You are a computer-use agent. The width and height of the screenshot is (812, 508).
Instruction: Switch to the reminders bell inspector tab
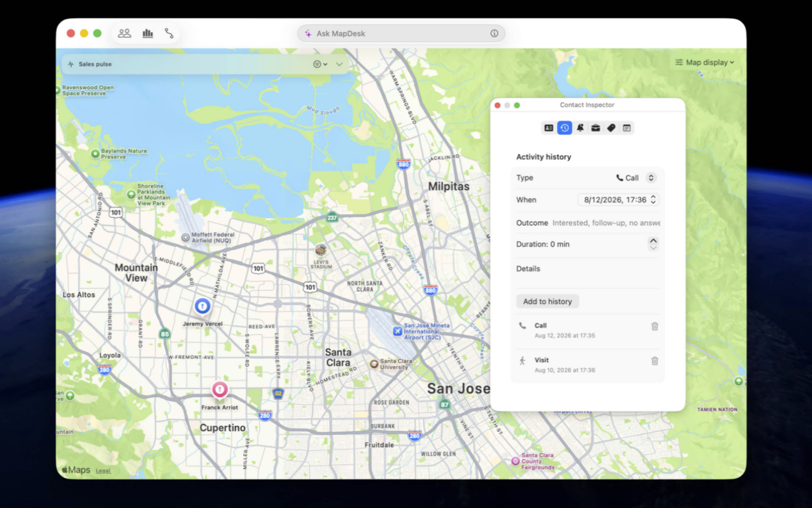click(580, 128)
